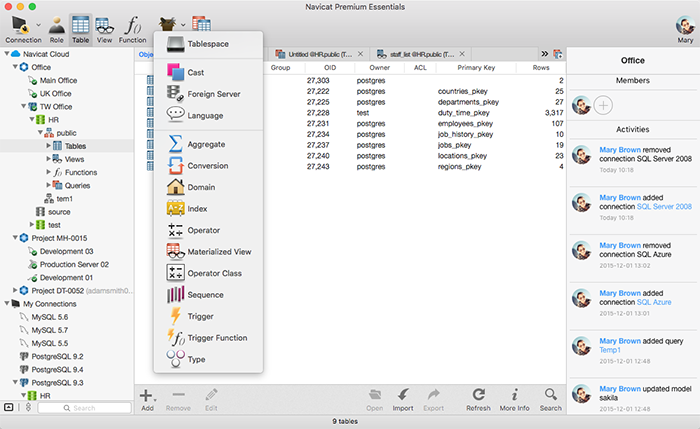Click the Remove button at bottom
Image resolution: width=700 pixels, height=429 pixels.
tap(178, 400)
